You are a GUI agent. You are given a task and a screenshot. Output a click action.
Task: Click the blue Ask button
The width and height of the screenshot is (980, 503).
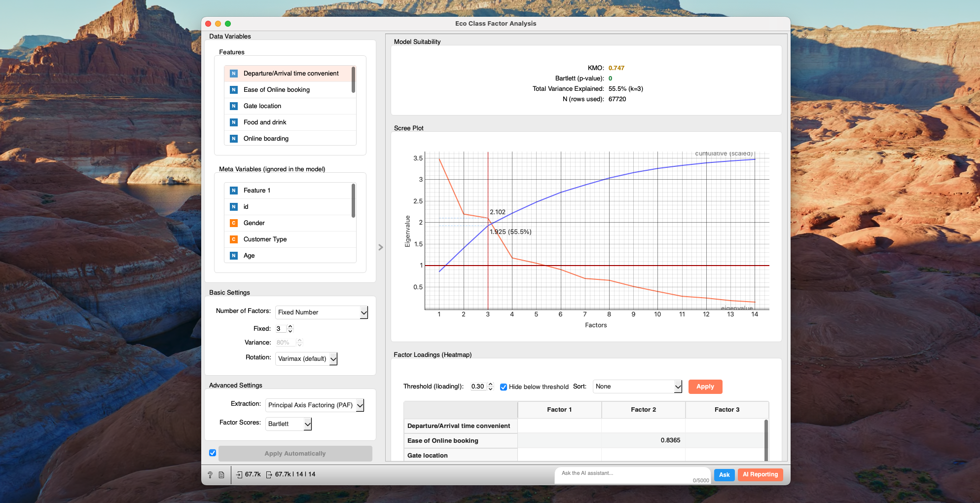(724, 475)
